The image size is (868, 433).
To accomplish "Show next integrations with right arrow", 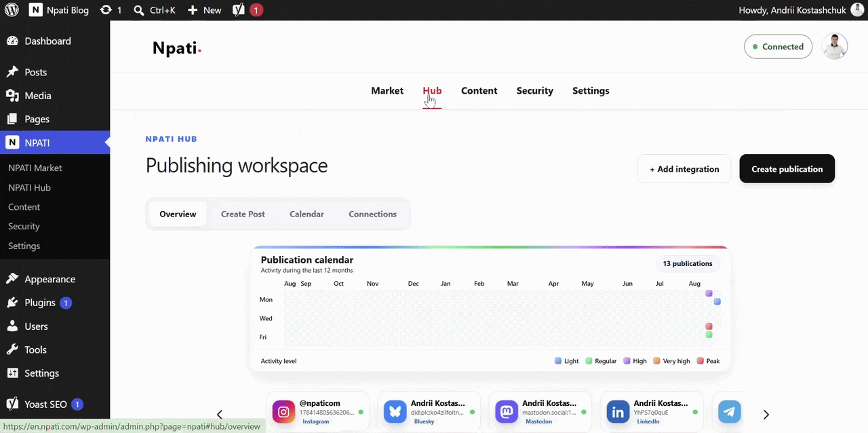I will pyautogui.click(x=766, y=415).
